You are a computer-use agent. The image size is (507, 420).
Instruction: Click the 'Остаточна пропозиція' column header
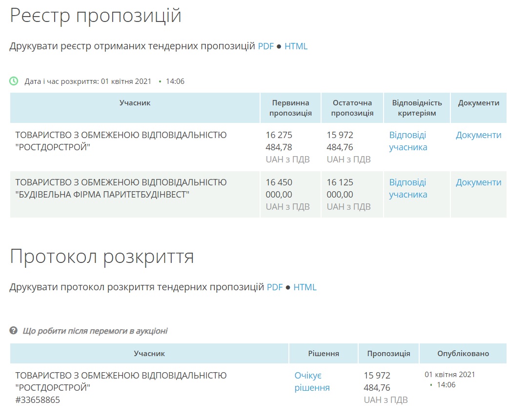pos(352,108)
